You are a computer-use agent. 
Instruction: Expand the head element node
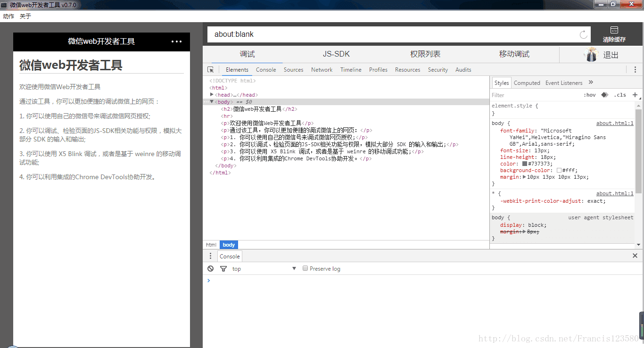[212, 95]
